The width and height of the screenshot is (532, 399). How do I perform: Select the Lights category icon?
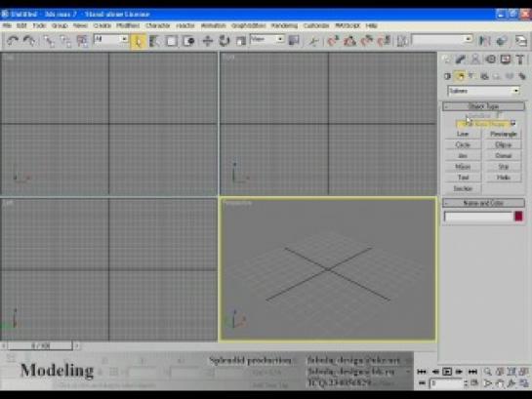coord(471,76)
